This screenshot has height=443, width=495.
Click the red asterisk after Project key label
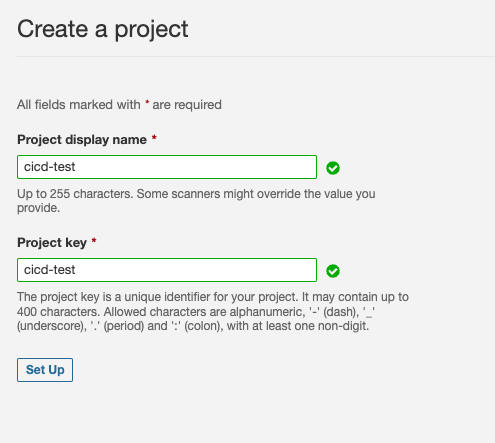[94, 240]
